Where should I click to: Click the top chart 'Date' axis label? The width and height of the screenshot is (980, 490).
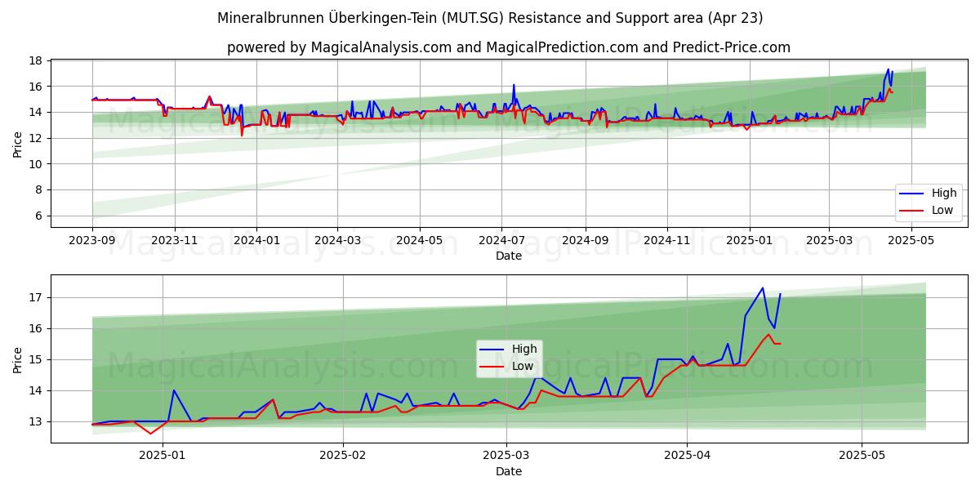509,256
